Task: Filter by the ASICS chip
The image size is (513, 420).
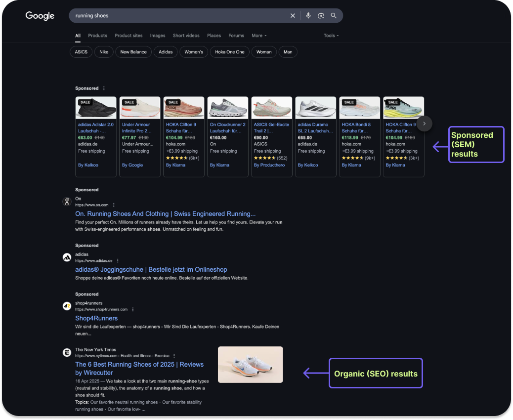Action: 81,52
